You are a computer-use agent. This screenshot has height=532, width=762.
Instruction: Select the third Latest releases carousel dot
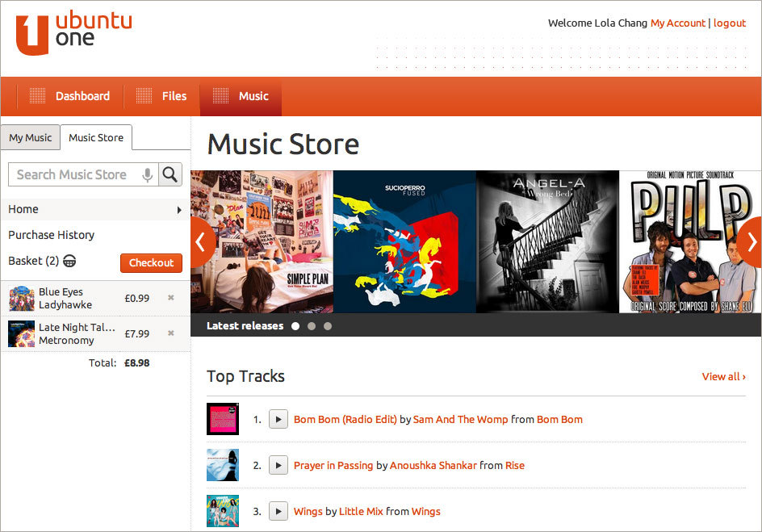(328, 326)
